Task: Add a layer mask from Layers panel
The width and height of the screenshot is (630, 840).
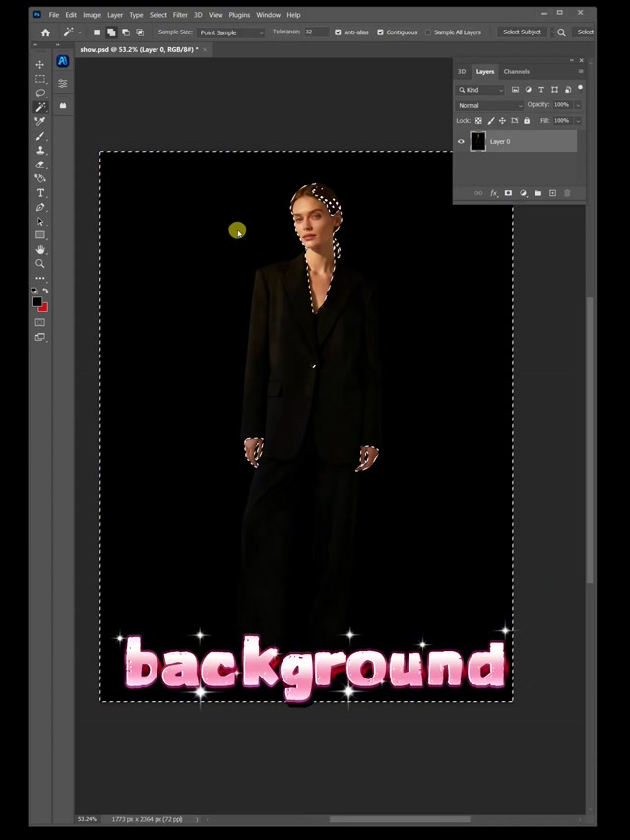Action: (508, 193)
